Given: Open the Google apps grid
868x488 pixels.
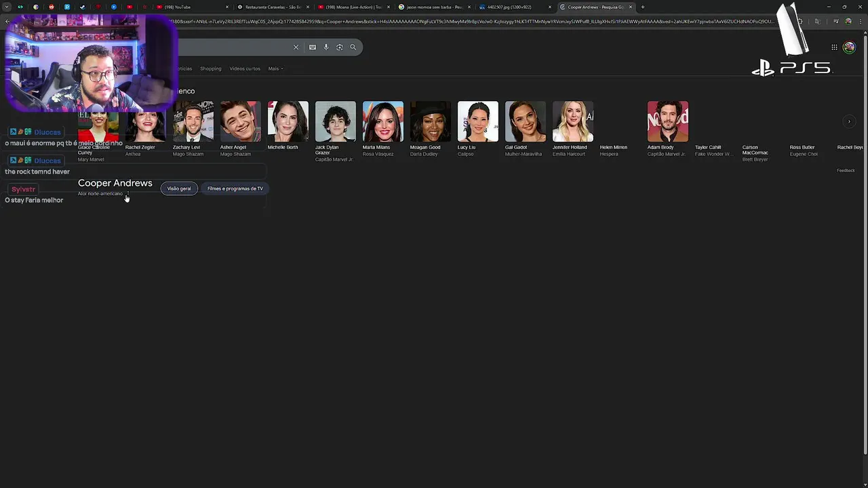Looking at the screenshot, I should (x=834, y=47).
